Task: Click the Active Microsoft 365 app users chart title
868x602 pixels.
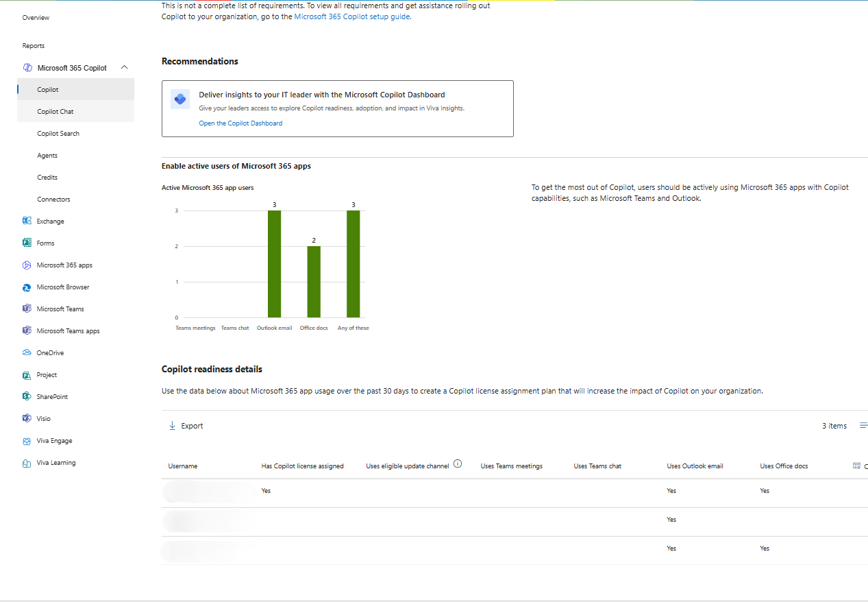Action: coord(208,187)
